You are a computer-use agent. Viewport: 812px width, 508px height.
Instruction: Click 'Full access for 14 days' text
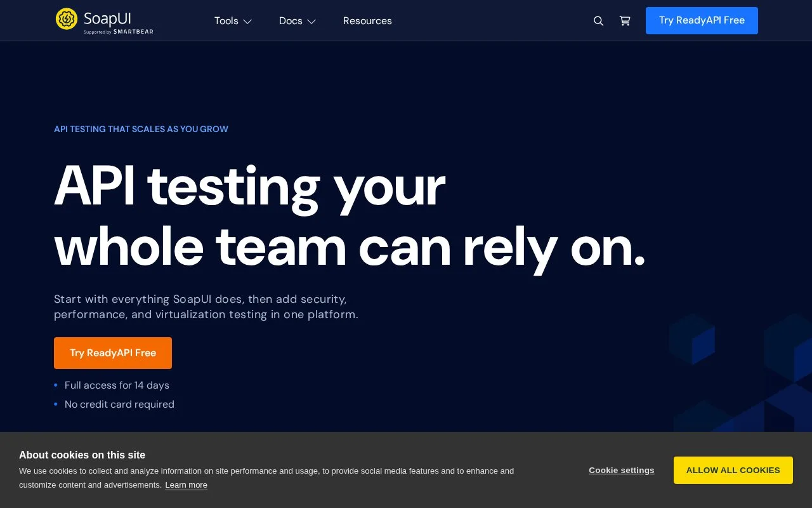tap(117, 385)
